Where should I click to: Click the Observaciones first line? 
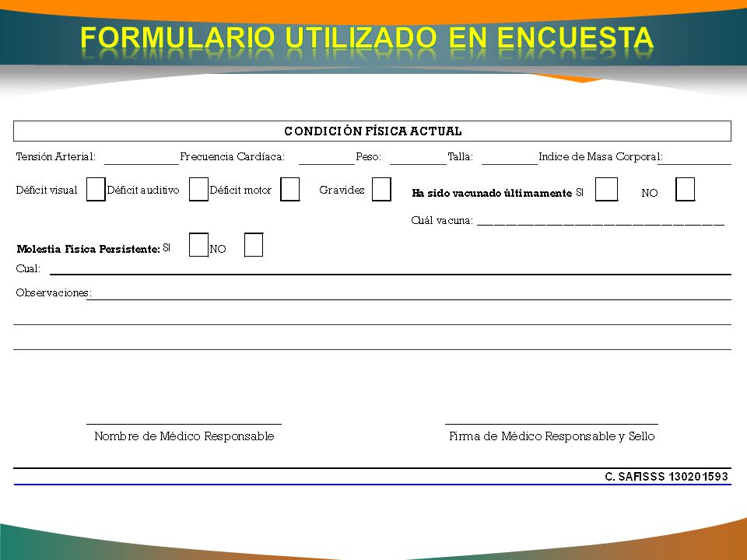[x=409, y=296]
